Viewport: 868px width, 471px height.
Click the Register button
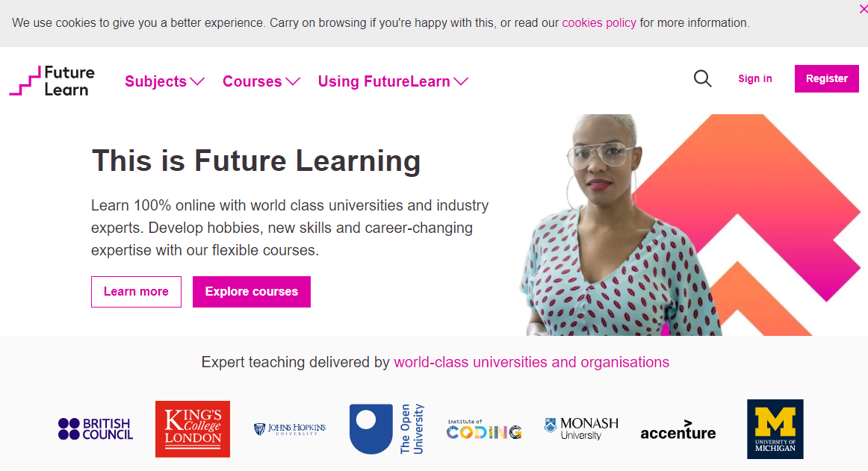826,78
